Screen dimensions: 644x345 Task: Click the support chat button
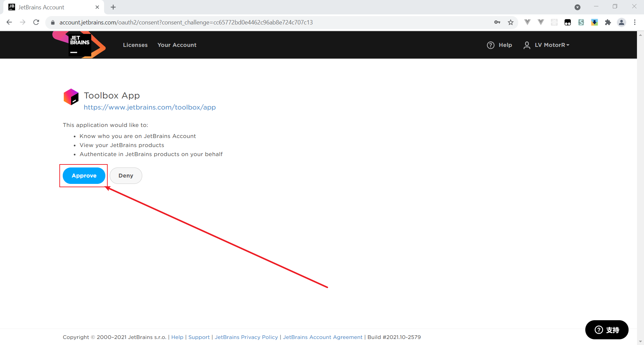(x=607, y=330)
